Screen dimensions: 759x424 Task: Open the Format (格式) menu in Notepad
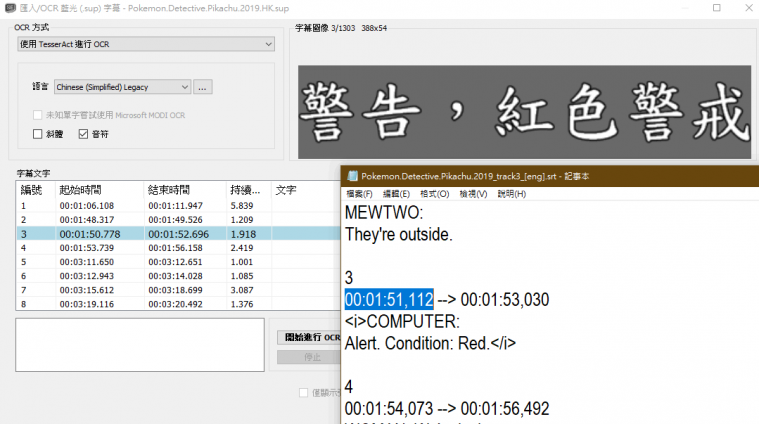434,194
